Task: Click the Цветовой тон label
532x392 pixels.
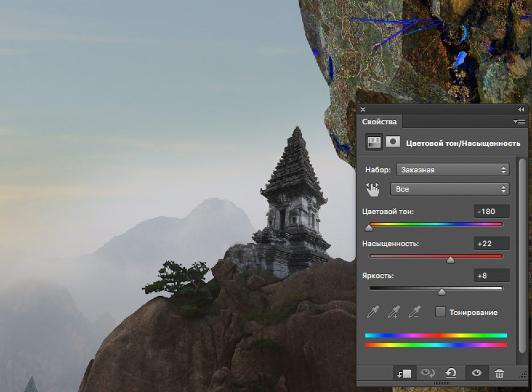Action: point(388,212)
